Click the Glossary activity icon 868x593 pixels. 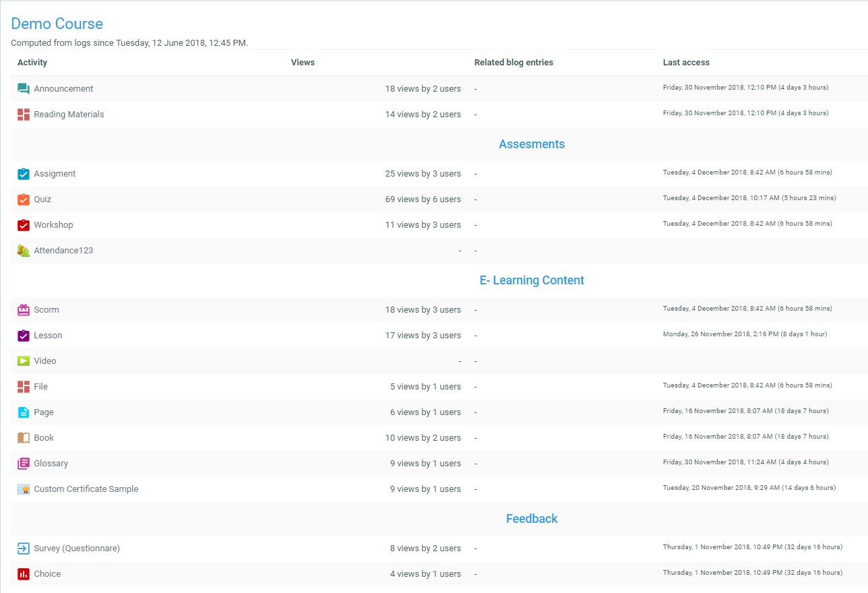pos(24,464)
